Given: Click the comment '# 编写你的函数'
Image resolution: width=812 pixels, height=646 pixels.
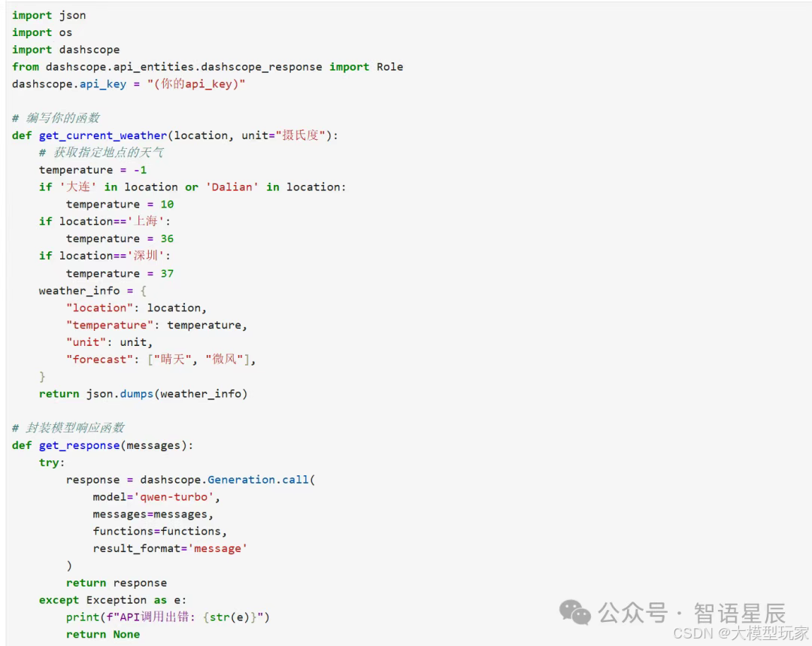Looking at the screenshot, I should coord(56,118).
